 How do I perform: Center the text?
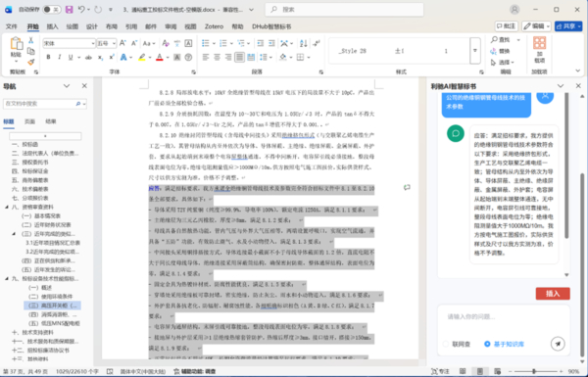pos(217,58)
